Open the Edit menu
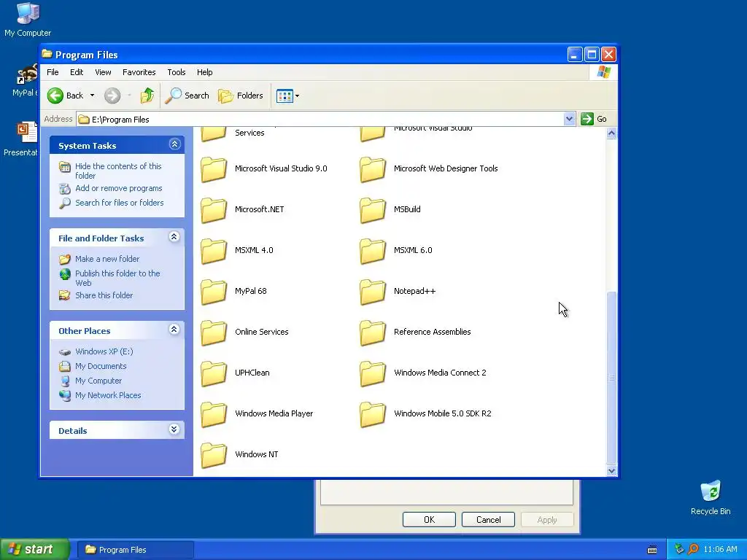The height and width of the screenshot is (560, 747). click(x=77, y=72)
